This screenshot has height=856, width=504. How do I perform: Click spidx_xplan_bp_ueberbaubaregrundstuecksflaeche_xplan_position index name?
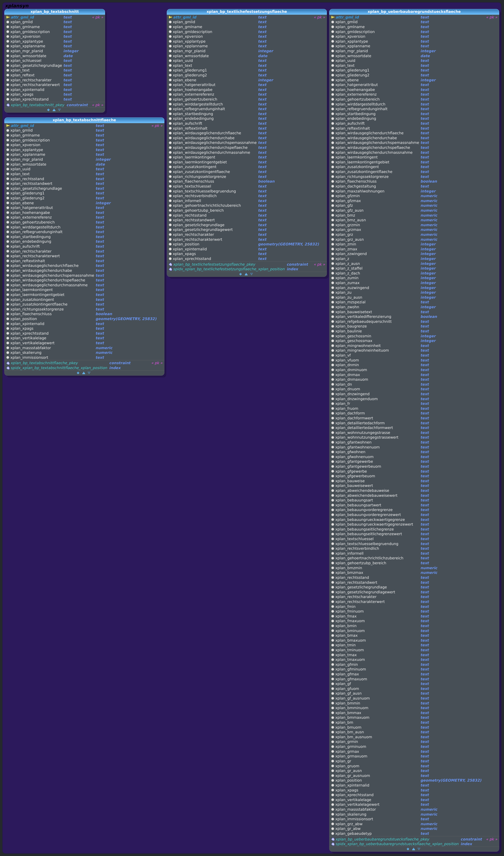[397, 844]
